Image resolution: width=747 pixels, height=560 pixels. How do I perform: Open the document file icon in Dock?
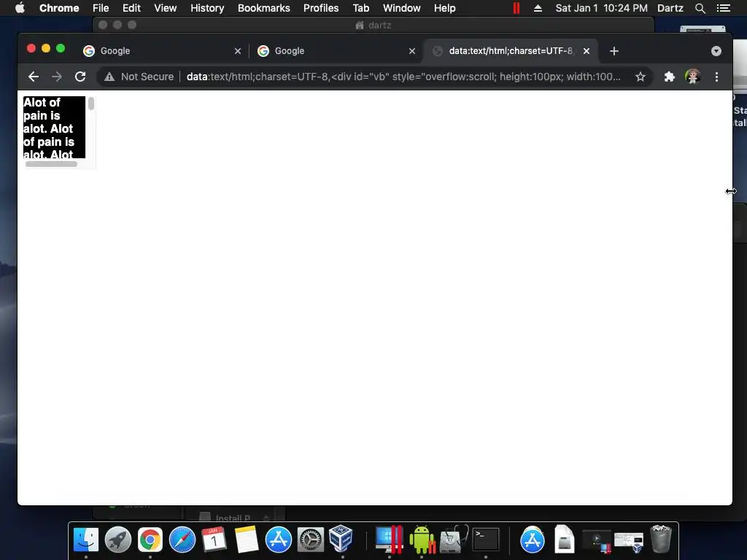[x=565, y=539]
